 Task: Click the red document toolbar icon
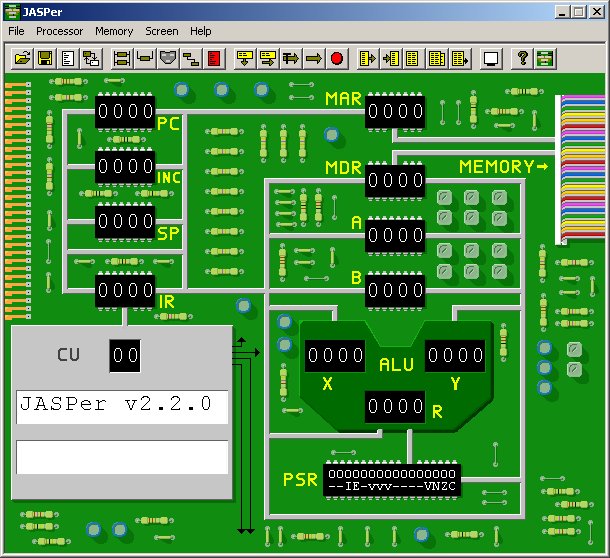pos(214,59)
